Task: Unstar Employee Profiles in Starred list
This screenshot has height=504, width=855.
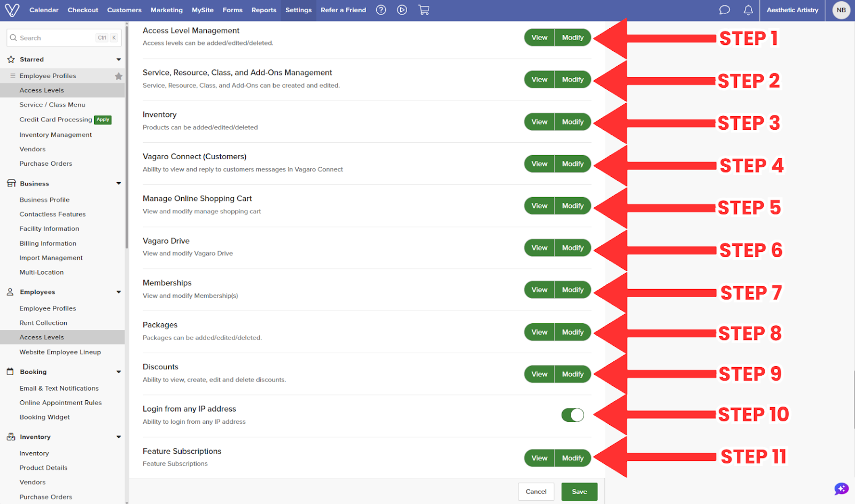Action: [119, 76]
